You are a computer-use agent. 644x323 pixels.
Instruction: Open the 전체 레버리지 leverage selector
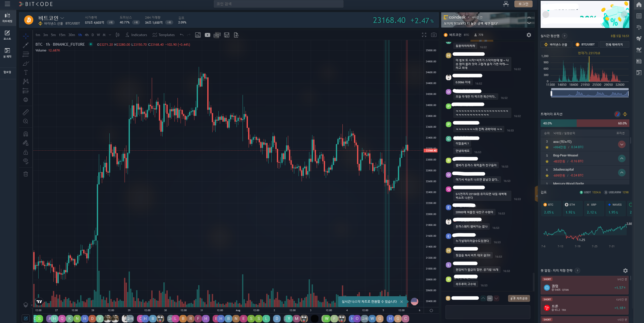pyautogui.click(x=614, y=45)
